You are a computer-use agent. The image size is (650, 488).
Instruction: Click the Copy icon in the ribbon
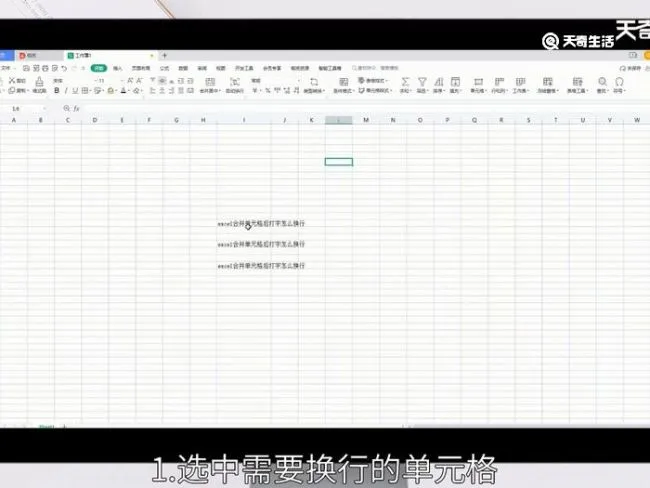point(12,90)
